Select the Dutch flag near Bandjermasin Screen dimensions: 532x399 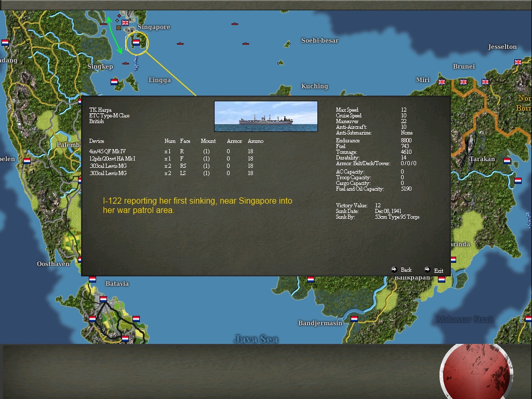(x=354, y=318)
